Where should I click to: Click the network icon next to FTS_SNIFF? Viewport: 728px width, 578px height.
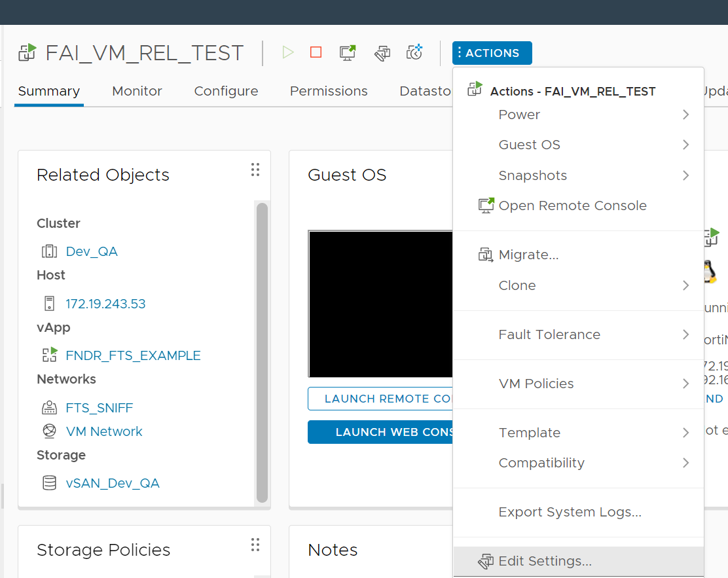[x=48, y=407]
